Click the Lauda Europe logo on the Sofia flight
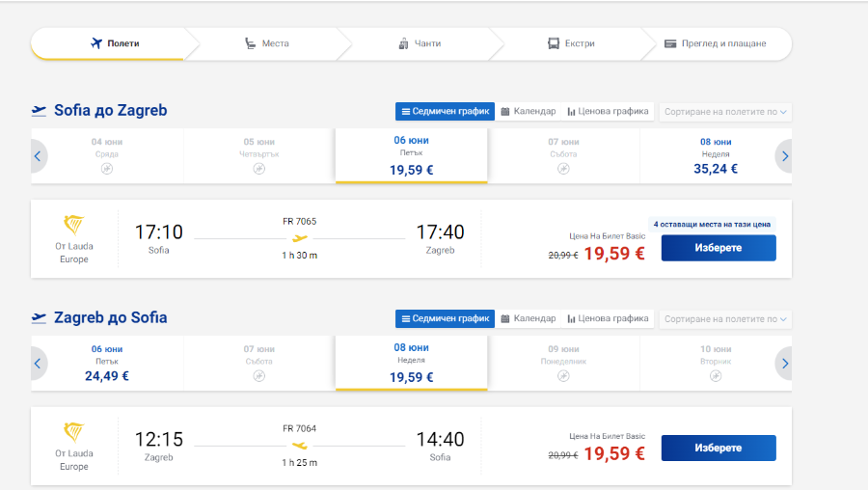This screenshot has width=868, height=490. coord(73,225)
